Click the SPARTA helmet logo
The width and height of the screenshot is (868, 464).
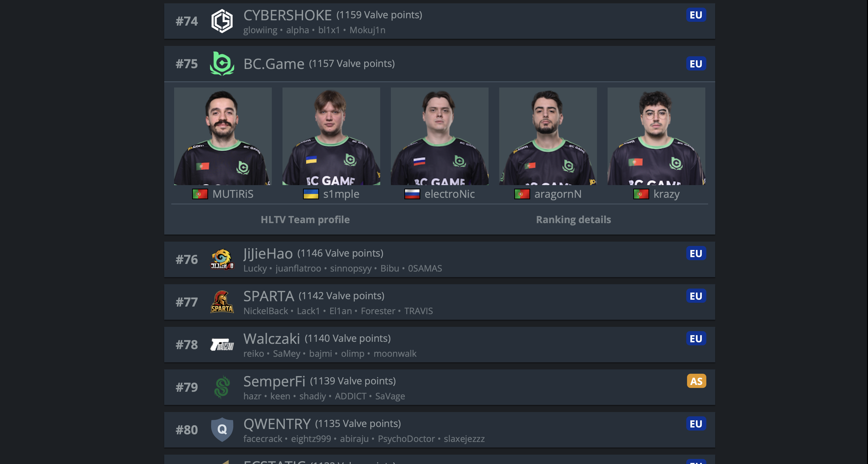[222, 302]
